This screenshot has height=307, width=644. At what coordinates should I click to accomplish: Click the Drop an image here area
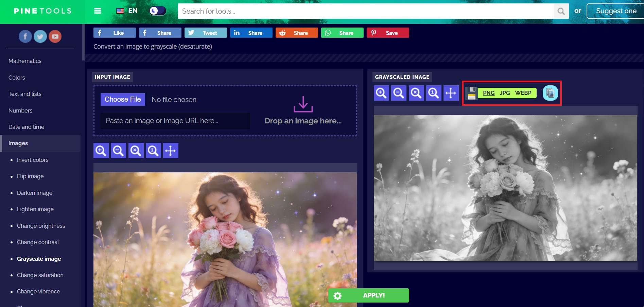303,111
